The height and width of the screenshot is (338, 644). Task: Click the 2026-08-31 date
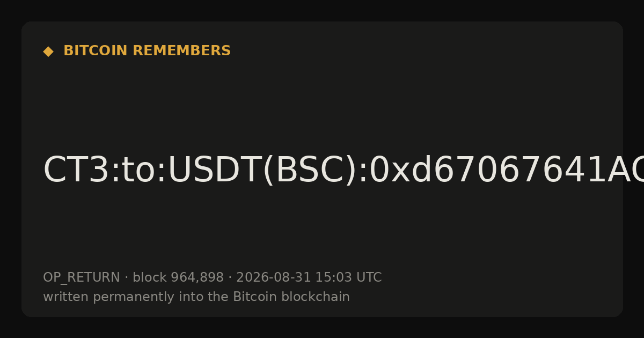(x=273, y=278)
